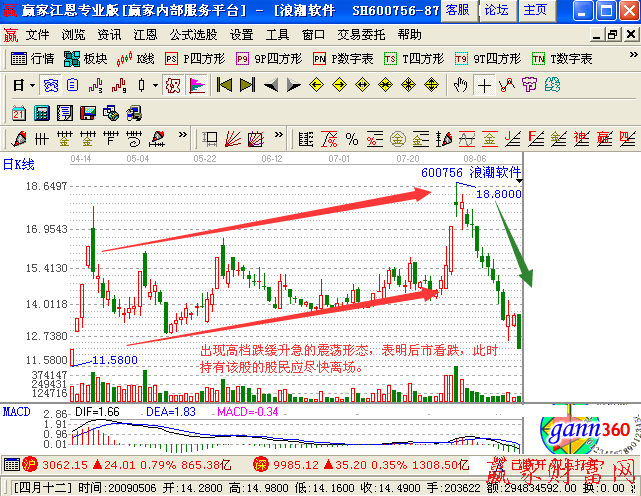Screen dimensions: 641x496
Task: Click the 日K线 chart label
Action: click(20, 163)
